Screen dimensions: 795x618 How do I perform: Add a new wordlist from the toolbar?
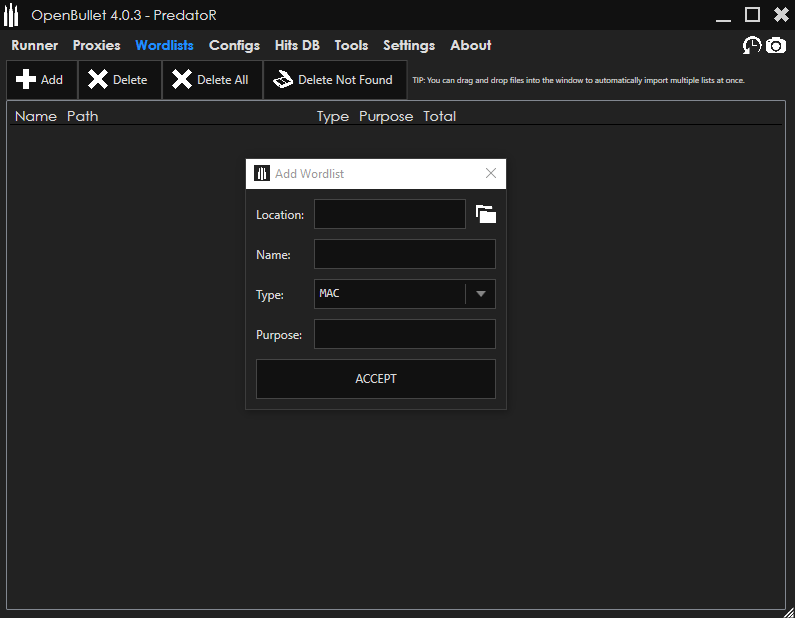pyautogui.click(x=42, y=80)
